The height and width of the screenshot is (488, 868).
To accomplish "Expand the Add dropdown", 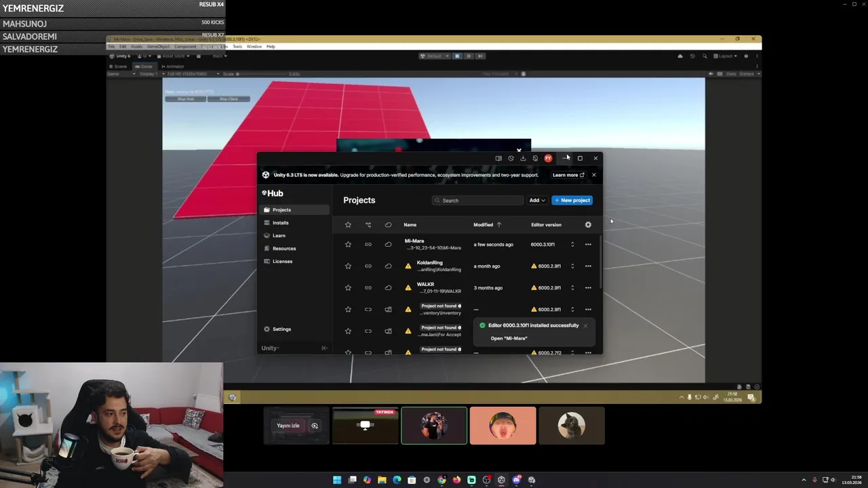I will coord(537,201).
